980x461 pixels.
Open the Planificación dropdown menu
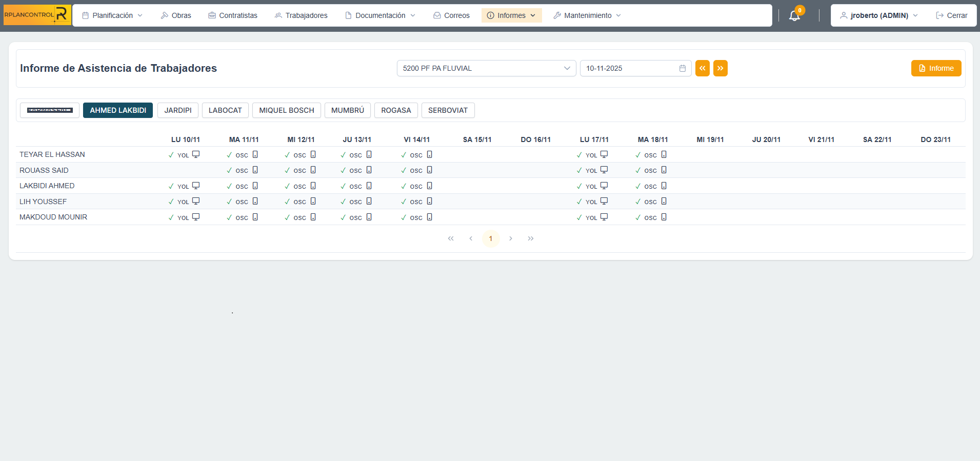pos(112,15)
